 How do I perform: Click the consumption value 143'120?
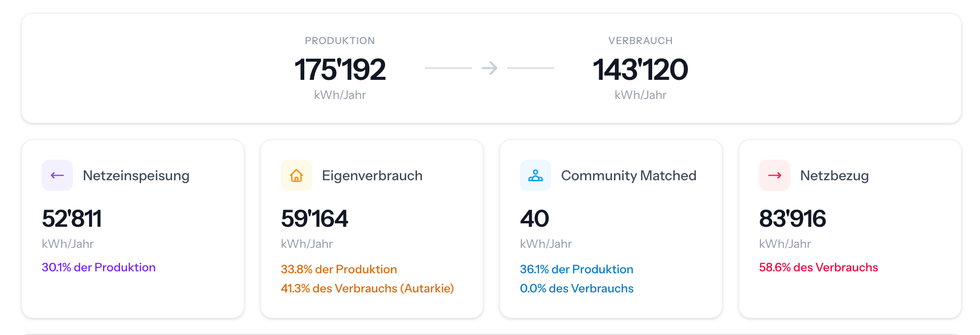[x=640, y=70]
